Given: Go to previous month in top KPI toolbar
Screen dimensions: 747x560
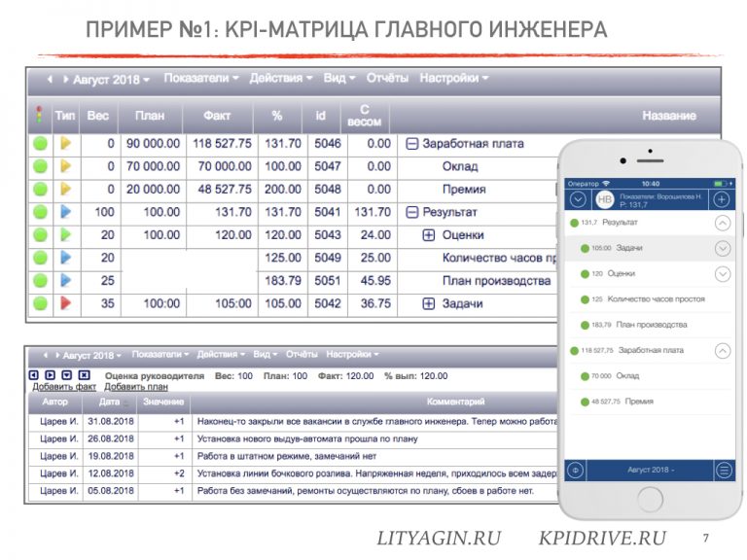Looking at the screenshot, I should coord(50,79).
